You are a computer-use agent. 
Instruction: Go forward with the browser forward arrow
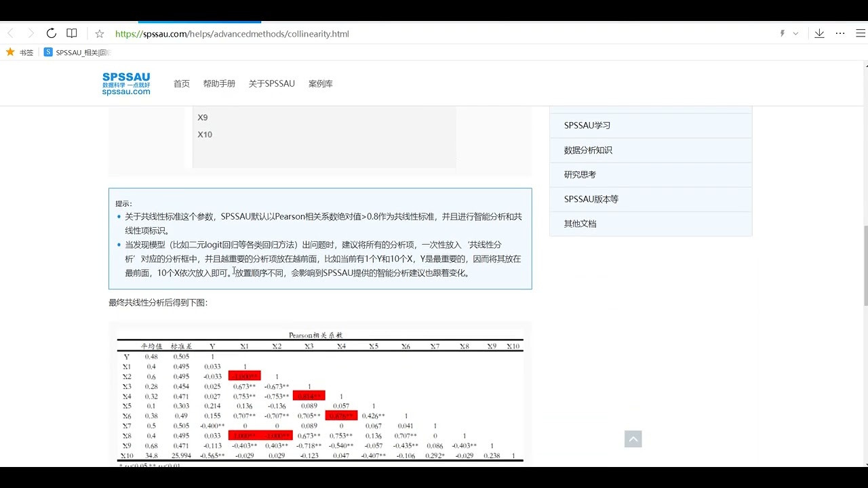tap(31, 33)
